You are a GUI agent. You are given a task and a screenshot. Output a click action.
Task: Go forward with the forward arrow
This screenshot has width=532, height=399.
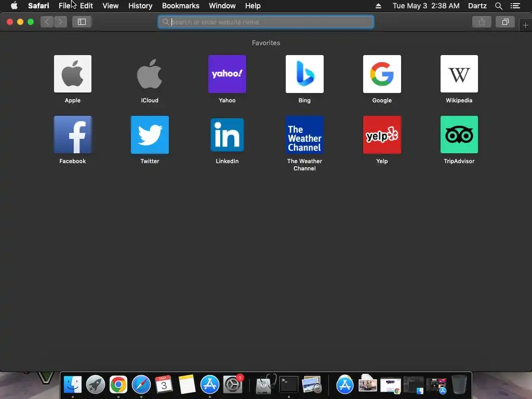click(x=60, y=22)
